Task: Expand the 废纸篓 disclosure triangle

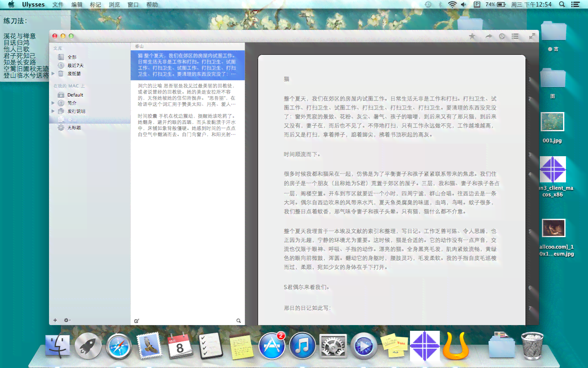Action: tap(53, 74)
